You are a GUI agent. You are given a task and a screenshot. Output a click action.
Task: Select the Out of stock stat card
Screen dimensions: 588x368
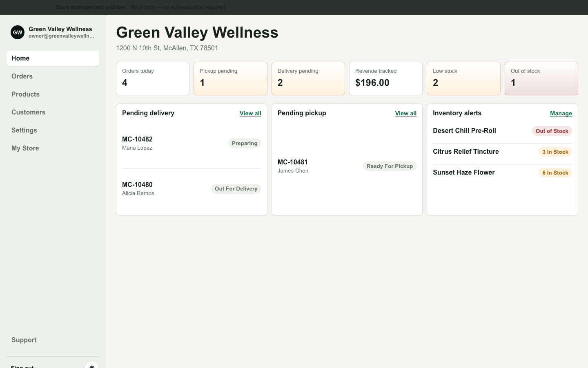point(541,79)
